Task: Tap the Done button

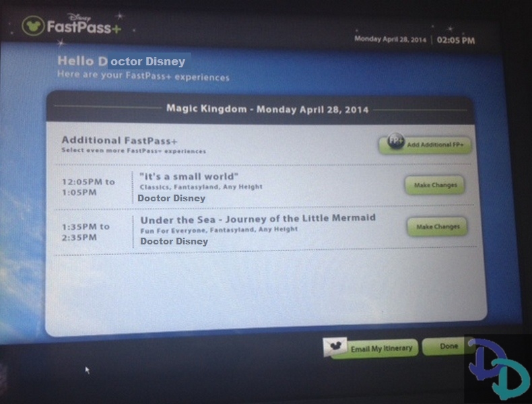Action: pyautogui.click(x=448, y=347)
